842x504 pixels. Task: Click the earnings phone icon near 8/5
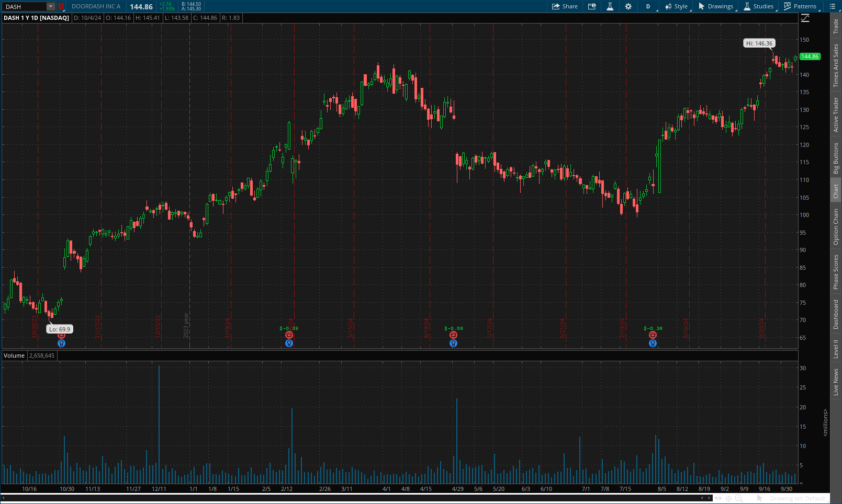tap(653, 335)
